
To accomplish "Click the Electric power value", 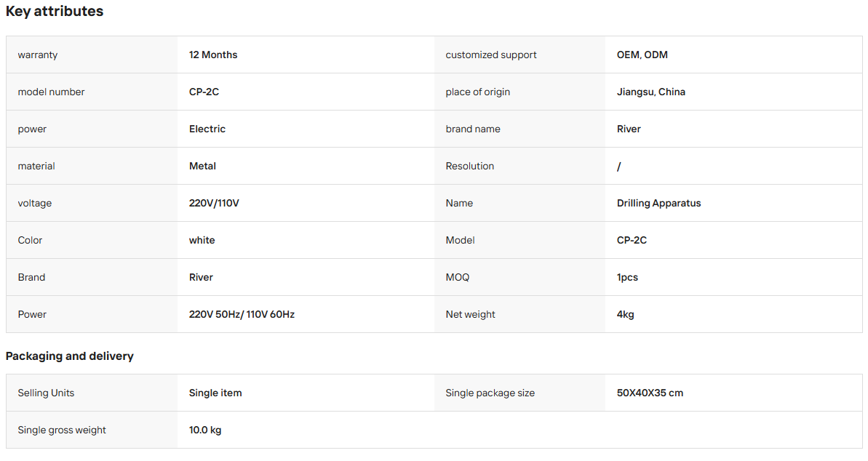I will [x=207, y=129].
